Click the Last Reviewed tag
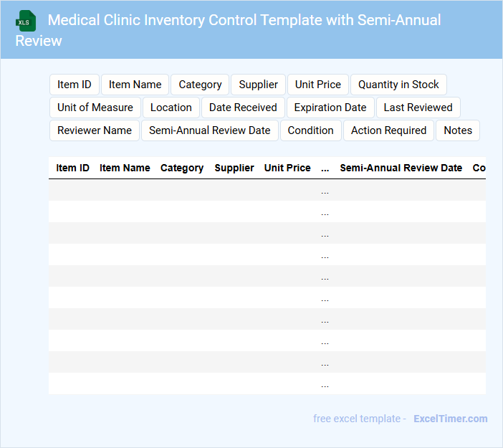503x448 pixels. point(418,108)
